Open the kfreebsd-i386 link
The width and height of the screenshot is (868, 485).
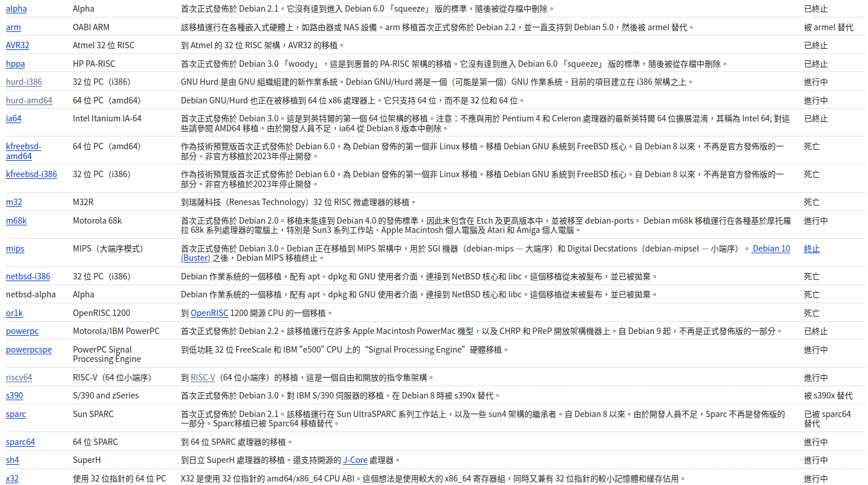(x=31, y=174)
